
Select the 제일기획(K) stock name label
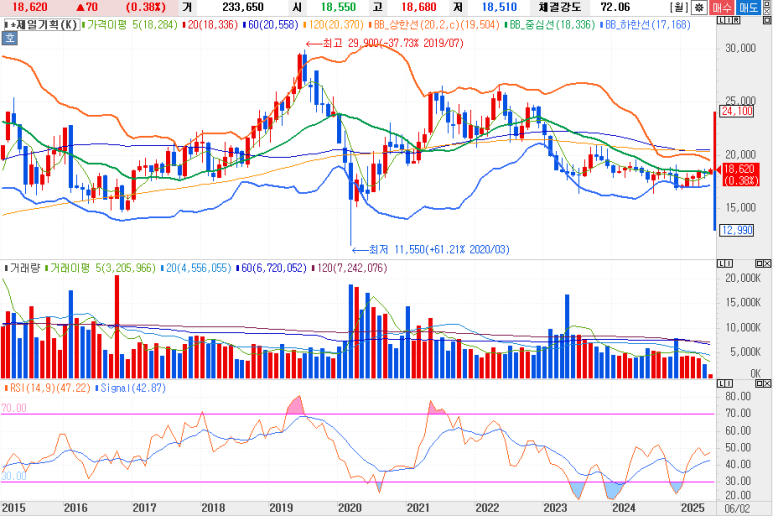point(44,25)
